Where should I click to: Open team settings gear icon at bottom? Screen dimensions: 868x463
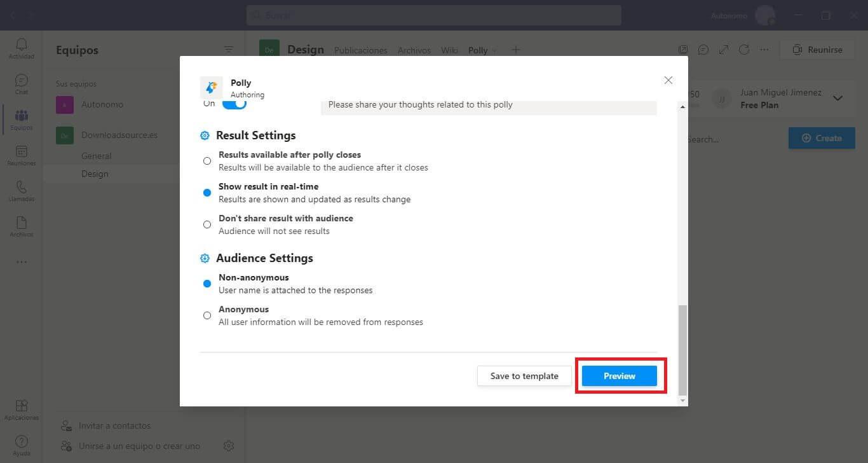tap(229, 446)
